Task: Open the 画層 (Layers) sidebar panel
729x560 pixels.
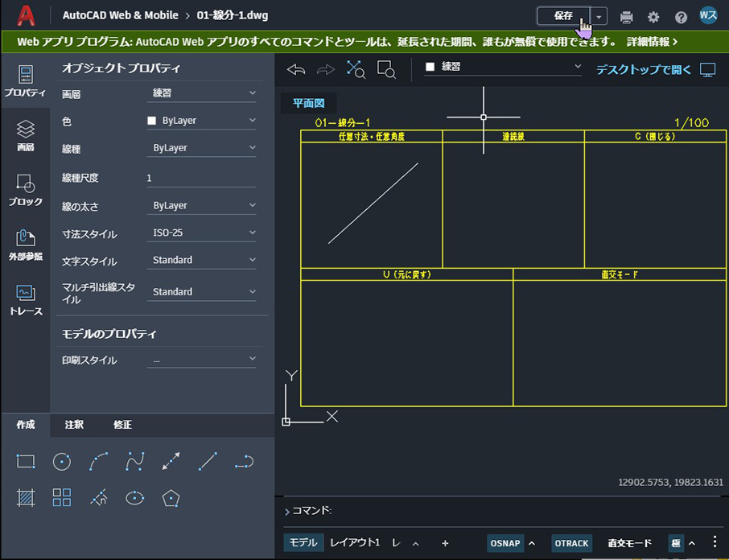Action: 26,135
